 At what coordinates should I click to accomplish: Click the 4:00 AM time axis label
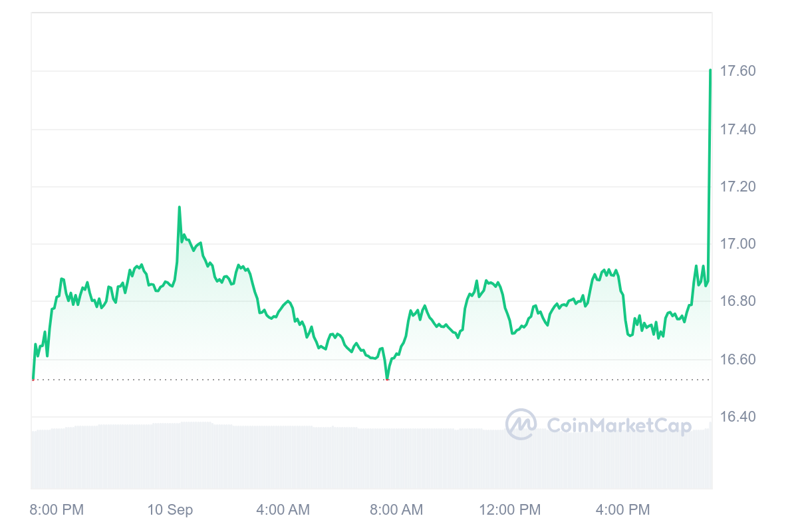click(283, 510)
